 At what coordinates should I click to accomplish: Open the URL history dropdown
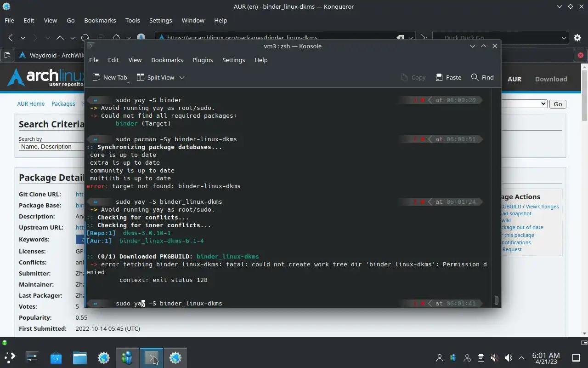411,38
